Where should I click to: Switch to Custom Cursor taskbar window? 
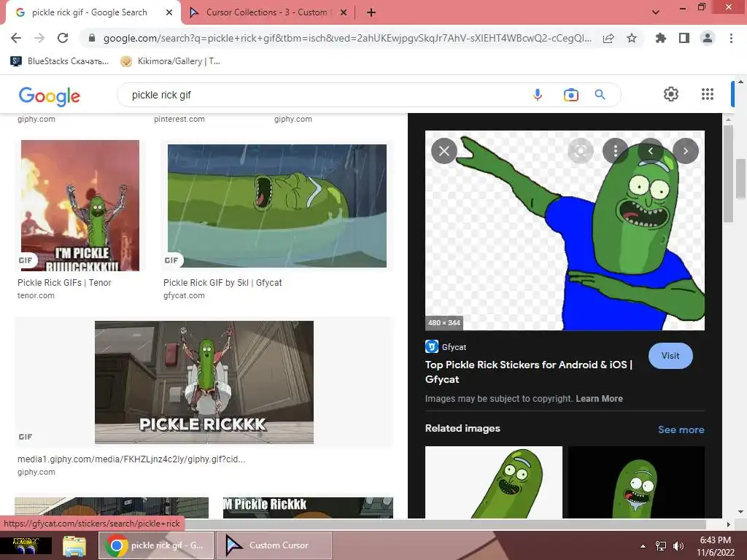pos(274,545)
